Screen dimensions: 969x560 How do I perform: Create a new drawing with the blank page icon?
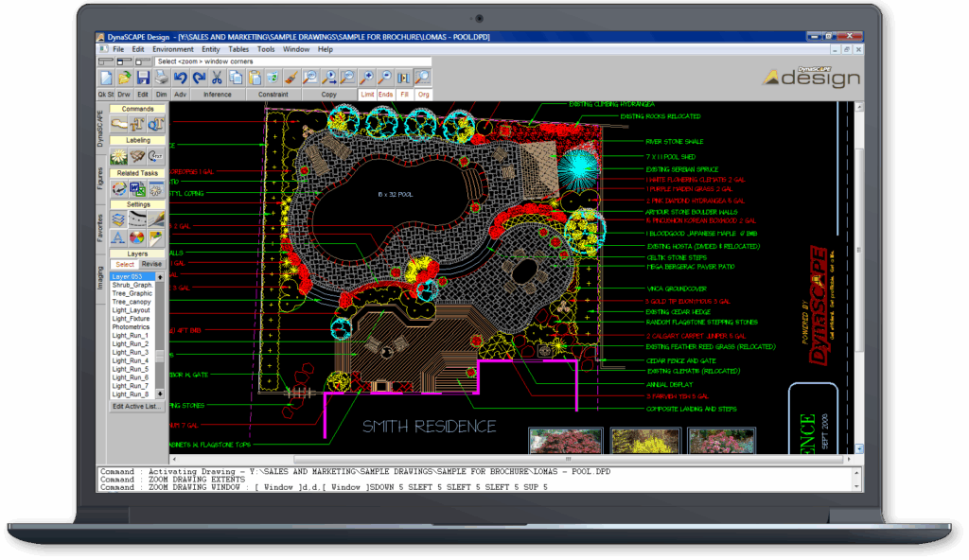click(106, 78)
